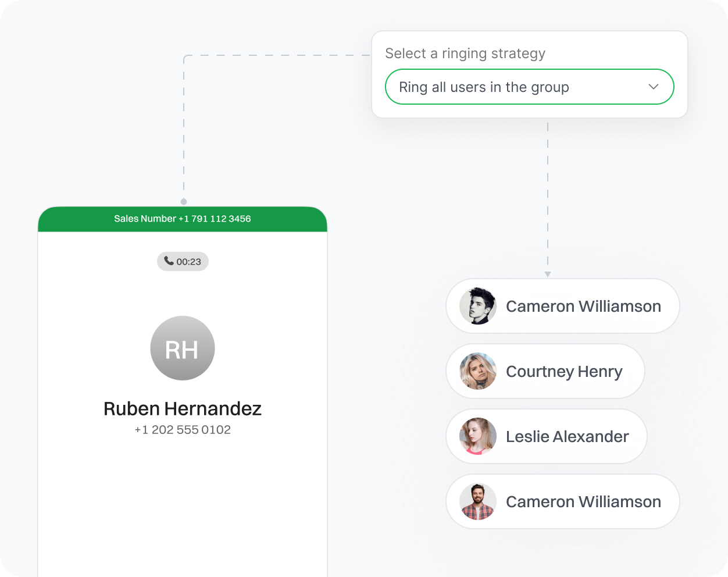Select the Leslie Alexander name text
Screen dimensions: 728x577
click(x=568, y=437)
